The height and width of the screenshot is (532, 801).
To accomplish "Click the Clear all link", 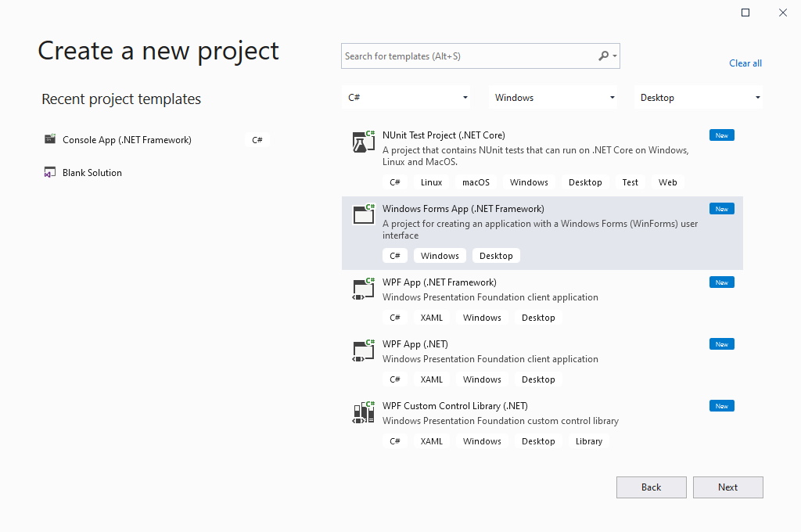I will tap(745, 63).
